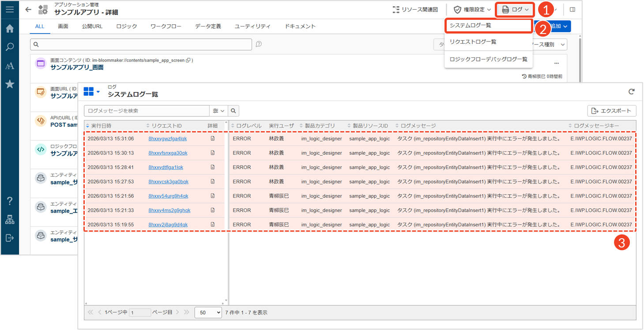Open the sitemap icon in sidebar
The image size is (644, 330).
click(x=9, y=220)
